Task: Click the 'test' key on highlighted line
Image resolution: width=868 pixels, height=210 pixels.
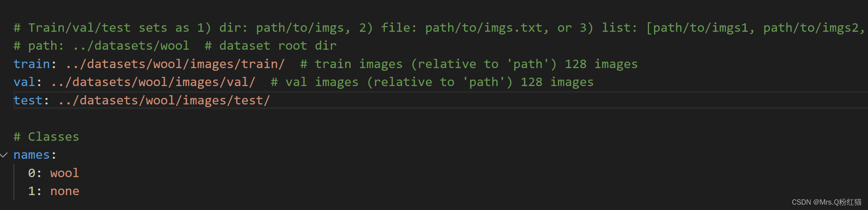Action: point(28,100)
